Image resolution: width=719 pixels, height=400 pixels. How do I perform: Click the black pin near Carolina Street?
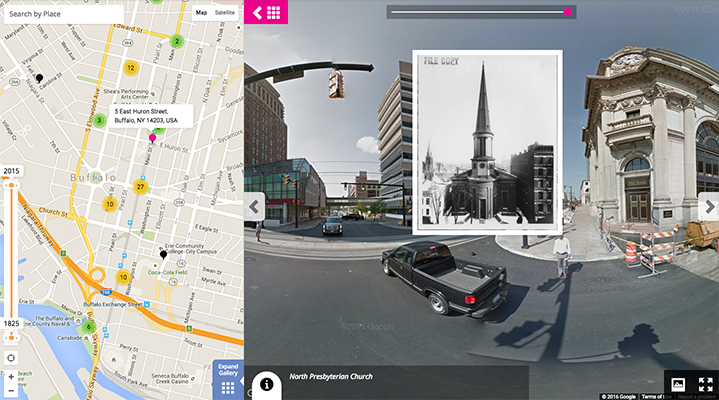point(39,77)
